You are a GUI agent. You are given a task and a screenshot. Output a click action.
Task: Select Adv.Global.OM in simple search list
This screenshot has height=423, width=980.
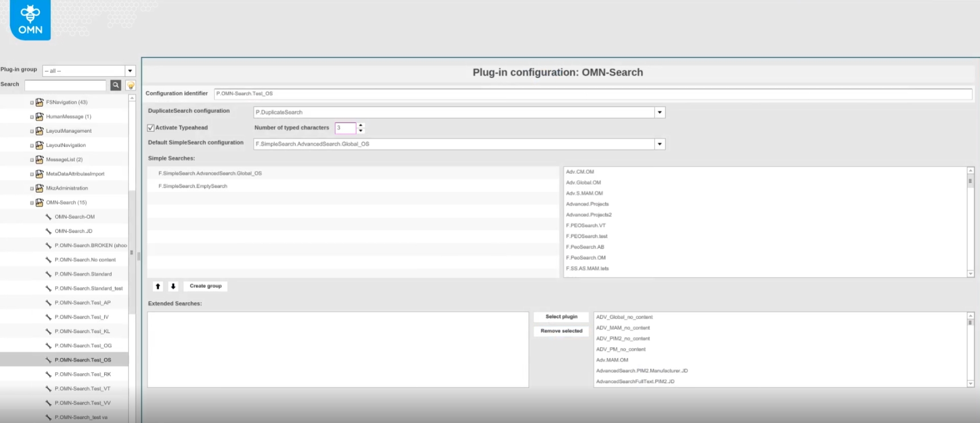[583, 182]
